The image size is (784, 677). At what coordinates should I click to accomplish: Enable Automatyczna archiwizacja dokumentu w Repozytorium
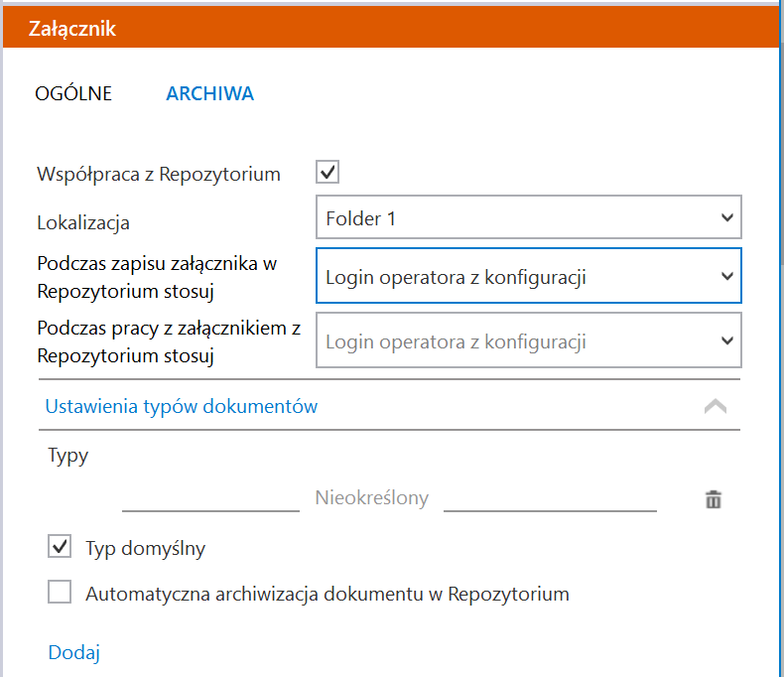point(60,592)
